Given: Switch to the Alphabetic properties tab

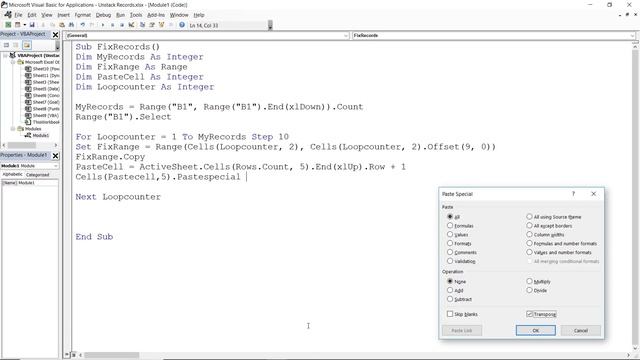Looking at the screenshot, I should pyautogui.click(x=12, y=174).
